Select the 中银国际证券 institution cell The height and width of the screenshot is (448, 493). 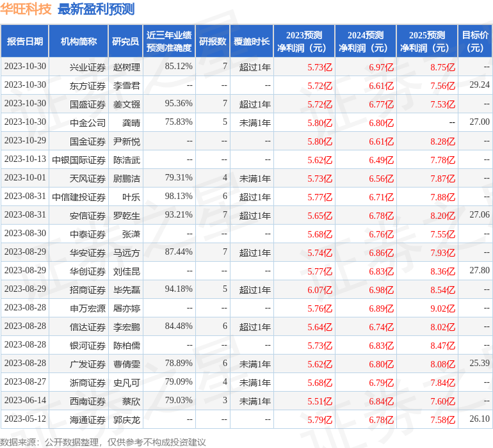79,160
